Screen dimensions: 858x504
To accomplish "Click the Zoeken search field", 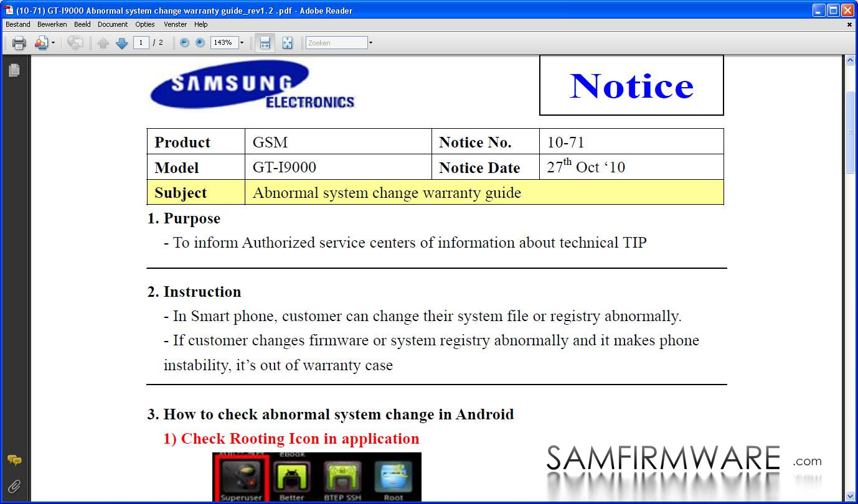I will (336, 43).
